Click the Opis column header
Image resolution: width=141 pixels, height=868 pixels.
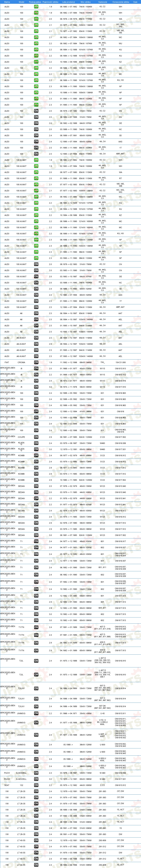(x=135, y=2)
